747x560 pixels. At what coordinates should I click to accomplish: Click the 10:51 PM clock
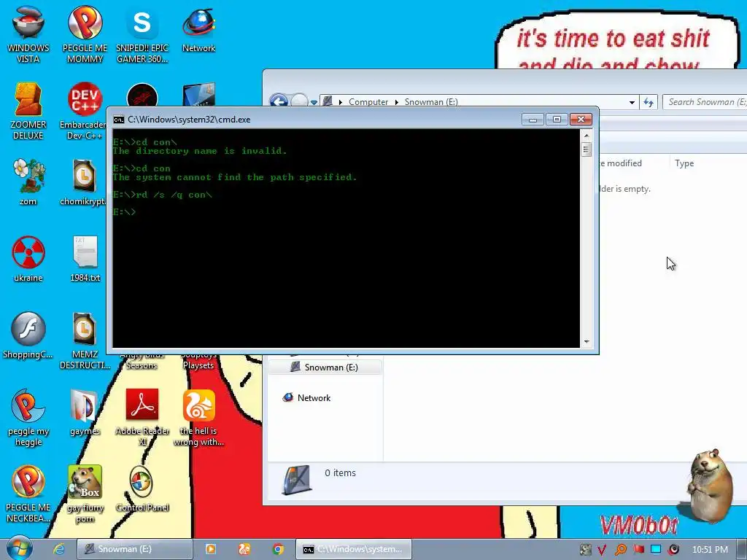pyautogui.click(x=710, y=550)
